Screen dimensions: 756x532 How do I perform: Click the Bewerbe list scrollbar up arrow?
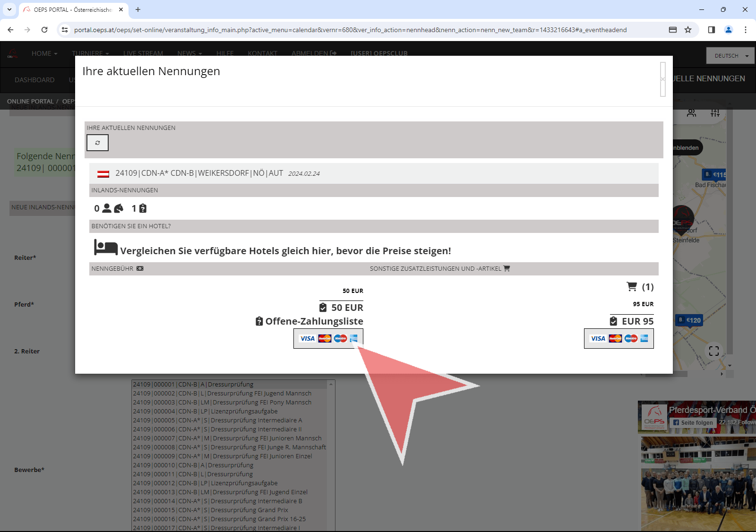(x=331, y=384)
